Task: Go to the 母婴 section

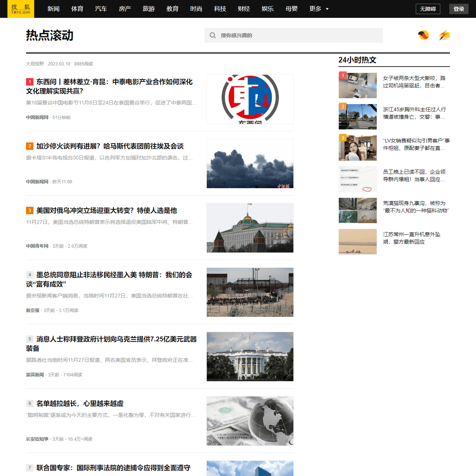Action: point(292,9)
